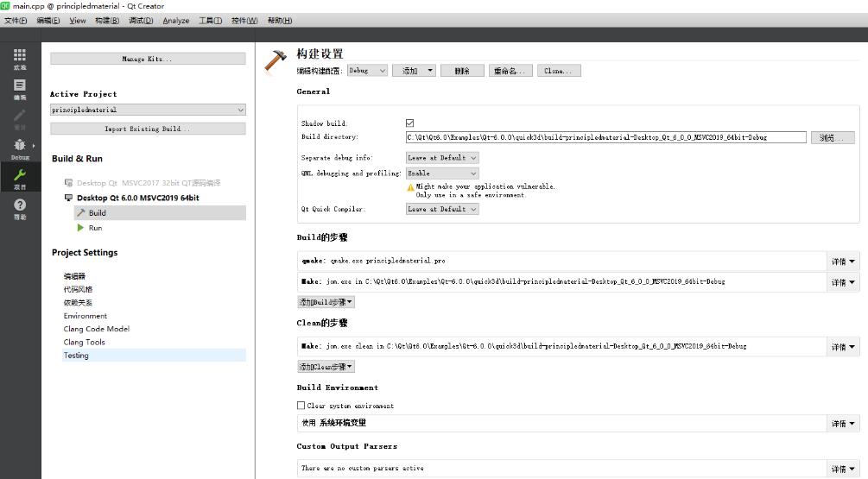
Task: Open Dependencies project settings
Action: [x=78, y=303]
